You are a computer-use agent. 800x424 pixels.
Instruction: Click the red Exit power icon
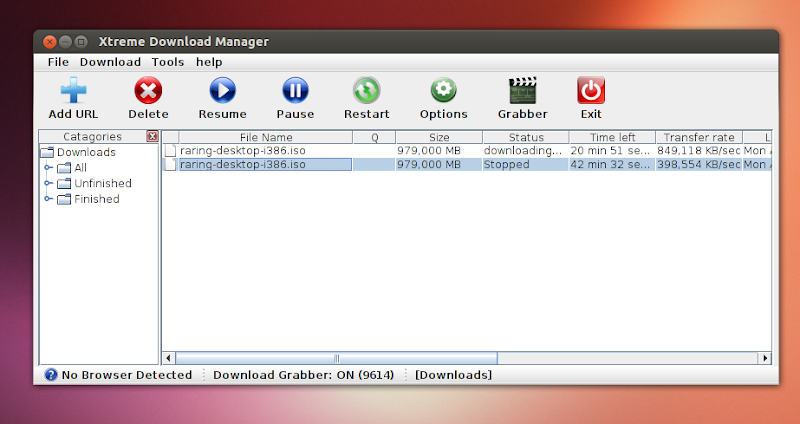click(x=591, y=90)
